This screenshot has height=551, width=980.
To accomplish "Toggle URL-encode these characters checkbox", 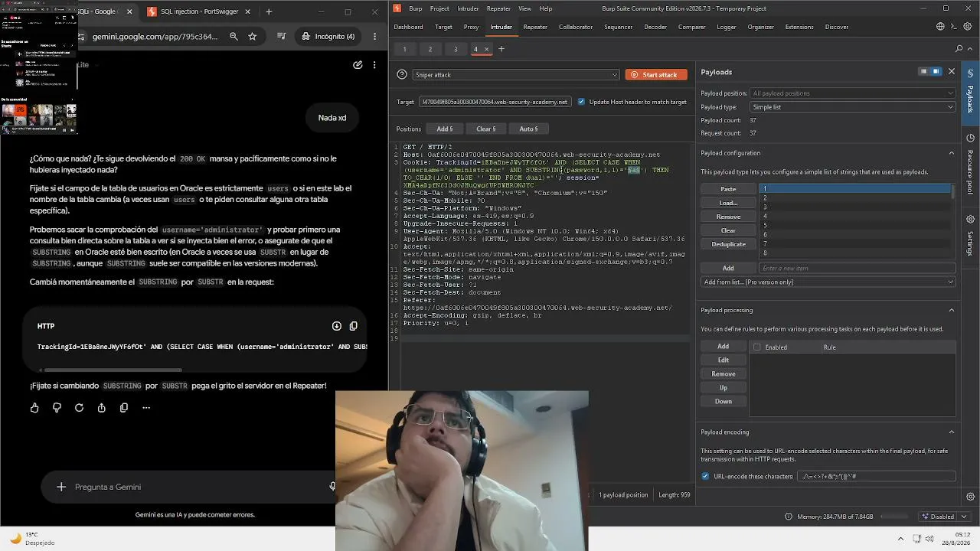I will (705, 476).
